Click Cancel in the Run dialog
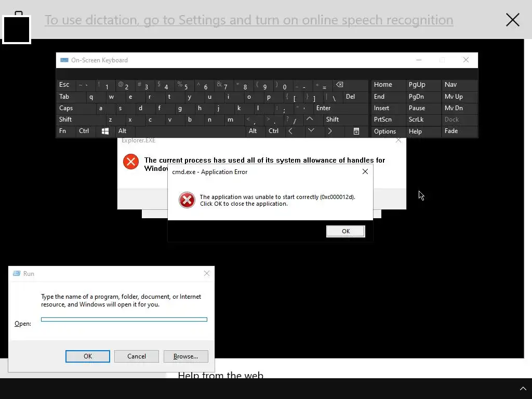 (137, 356)
